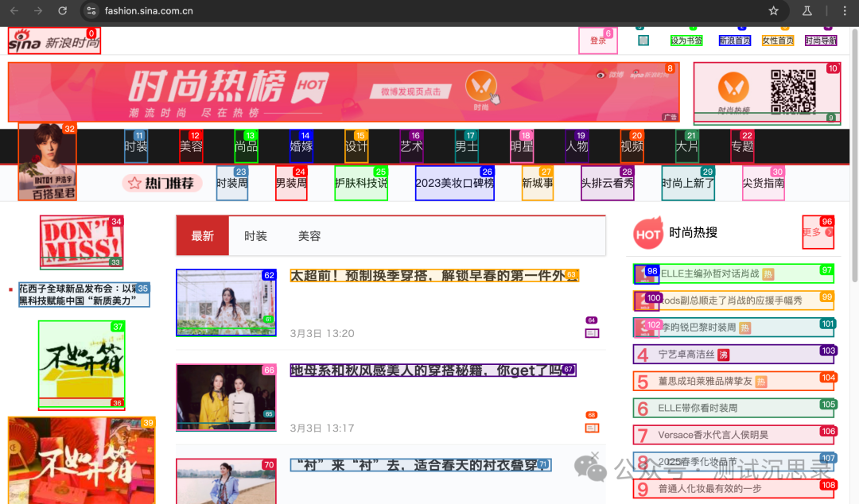Open site information icon left of the URL
Screen dimensions: 859x504
point(91,11)
